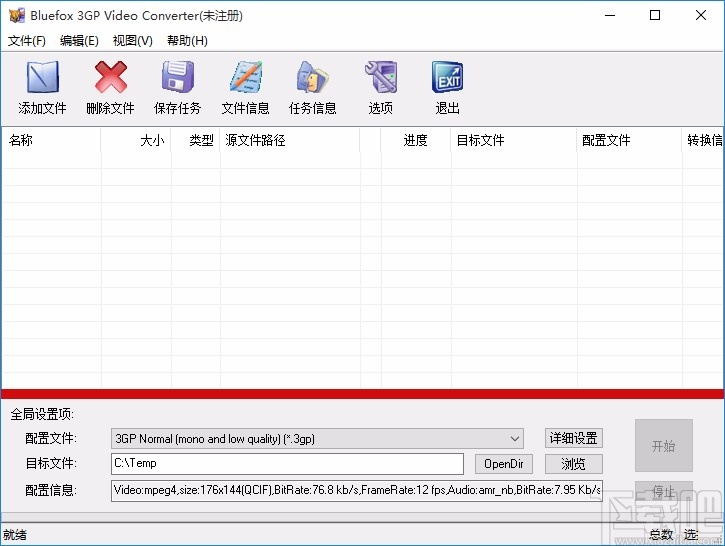Click the 全局设置项 label
Image resolution: width=725 pixels, height=546 pixels.
(42, 414)
